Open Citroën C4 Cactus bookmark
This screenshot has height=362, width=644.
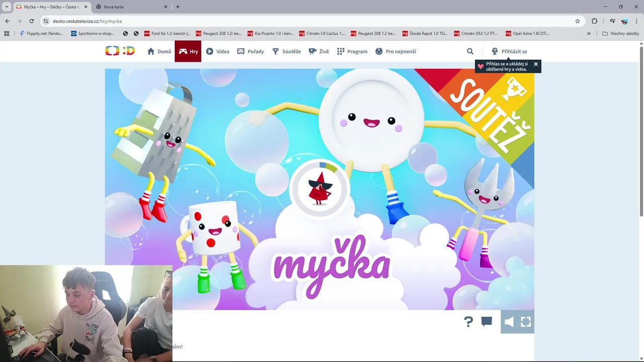(322, 34)
